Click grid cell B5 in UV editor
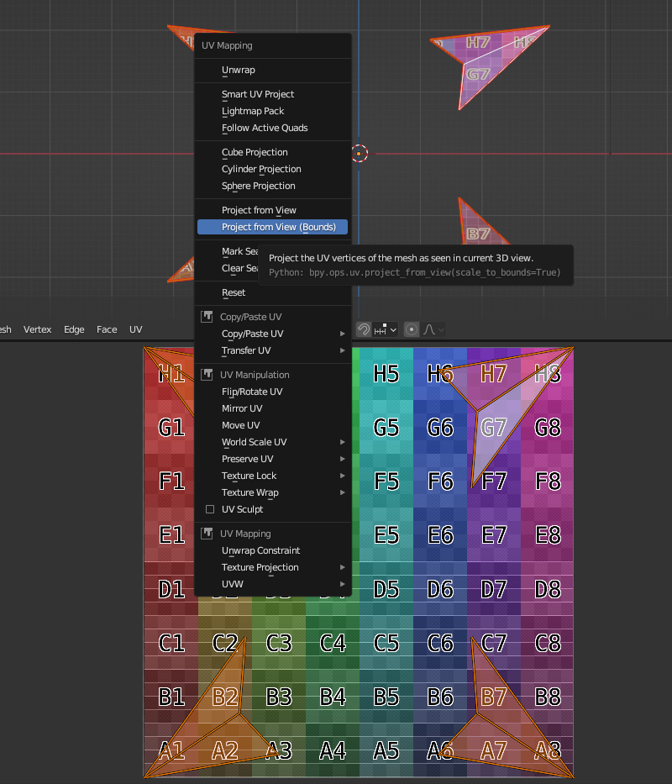 pyautogui.click(x=386, y=697)
